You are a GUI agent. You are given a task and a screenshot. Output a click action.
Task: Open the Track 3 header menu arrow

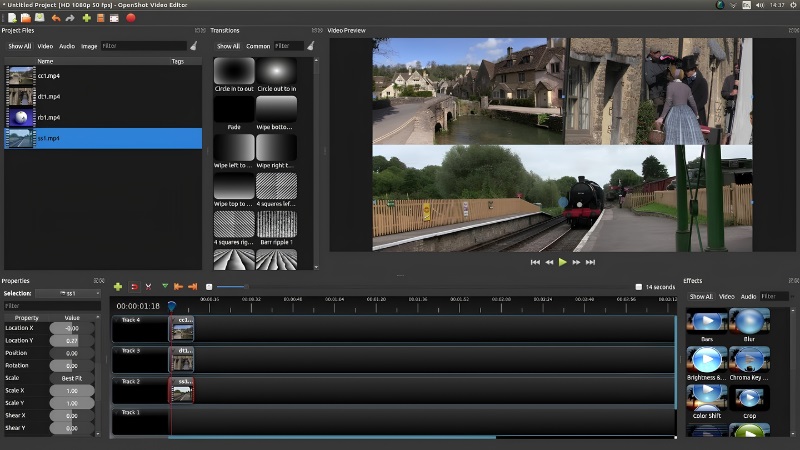117,351
